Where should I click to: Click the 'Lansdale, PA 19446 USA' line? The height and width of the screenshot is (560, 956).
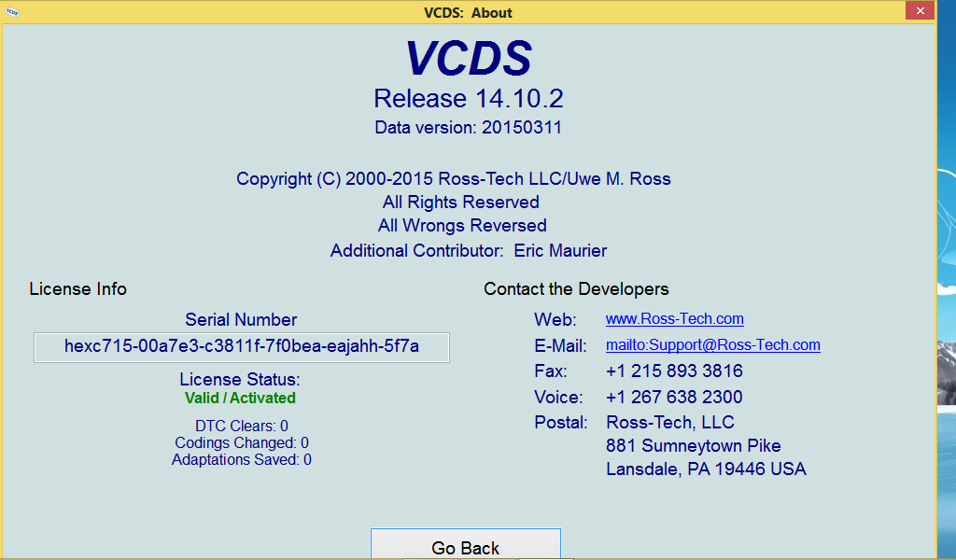pyautogui.click(x=706, y=469)
